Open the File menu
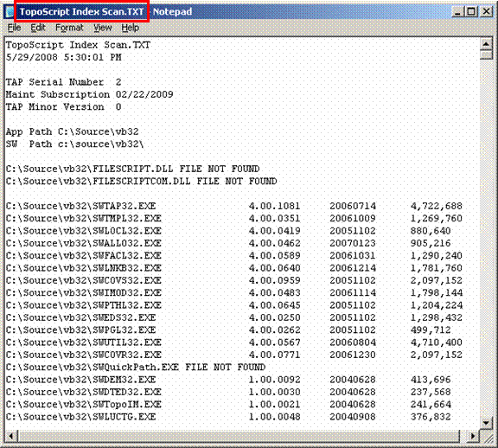The height and width of the screenshot is (448, 498). pos(15,28)
